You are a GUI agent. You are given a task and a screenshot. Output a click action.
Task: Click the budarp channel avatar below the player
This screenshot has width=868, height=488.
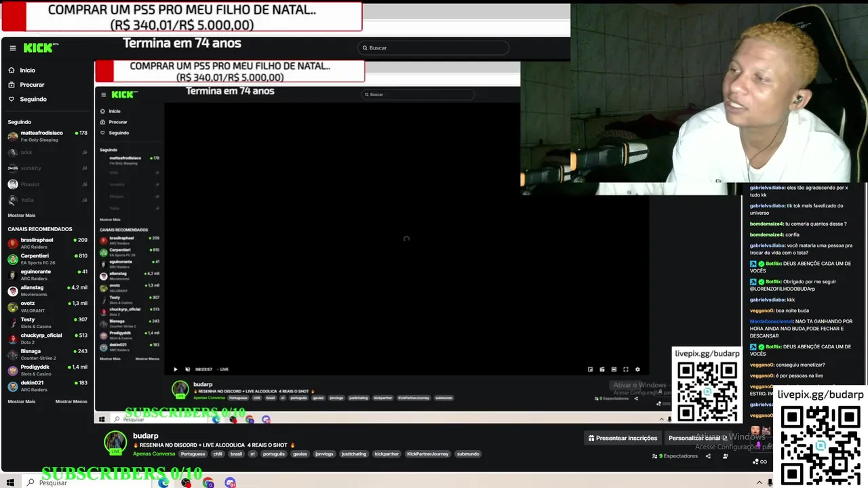tap(115, 443)
